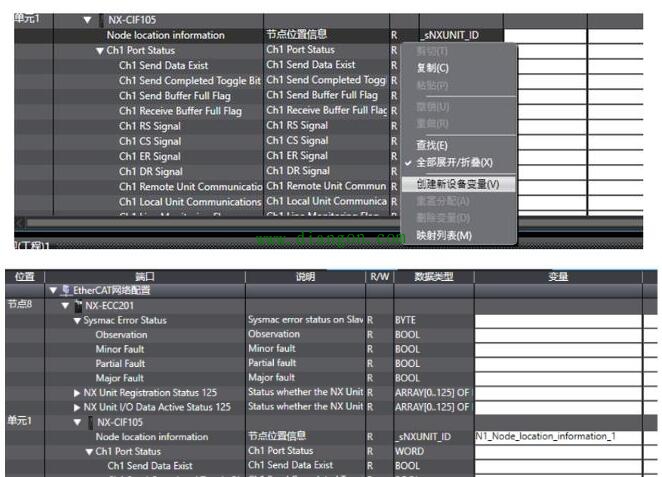Select the Minor Fault port row
Viewport: 662px width, 477px height.
[x=120, y=349]
